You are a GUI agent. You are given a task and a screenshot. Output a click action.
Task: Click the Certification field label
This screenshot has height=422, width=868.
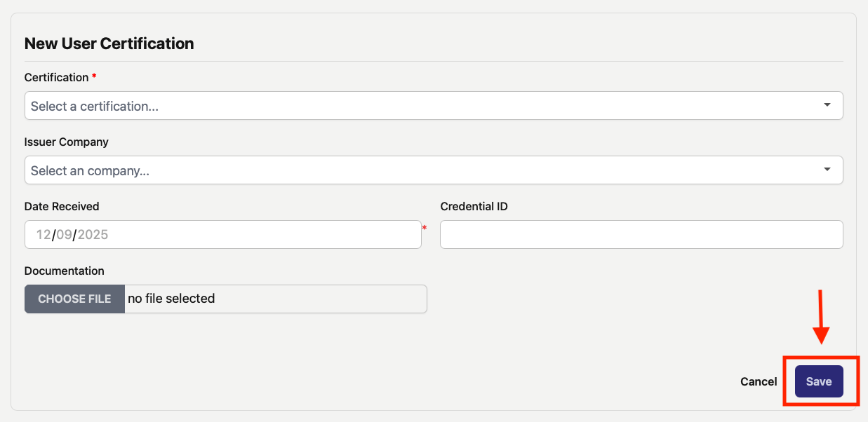(57, 77)
